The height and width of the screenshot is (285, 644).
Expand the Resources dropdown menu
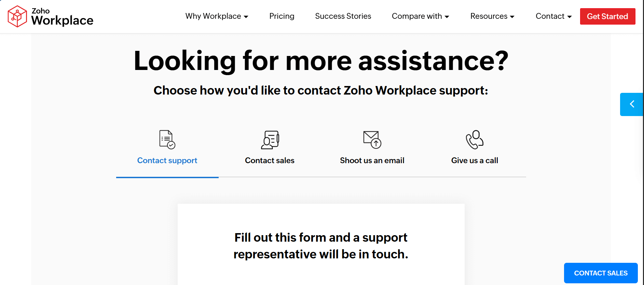point(492,16)
